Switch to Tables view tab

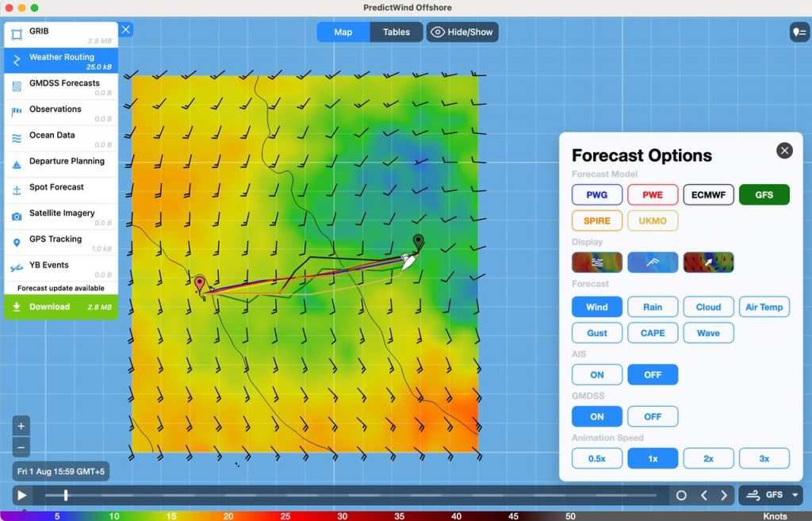(x=396, y=32)
